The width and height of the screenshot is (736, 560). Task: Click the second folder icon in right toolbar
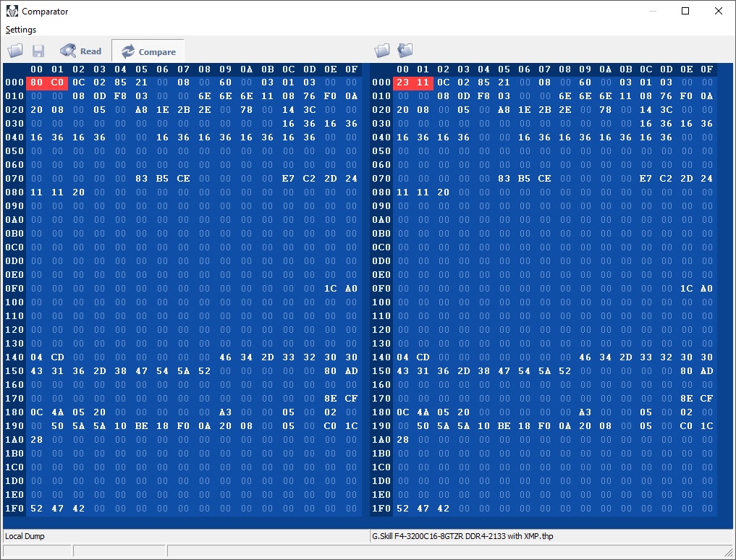(x=405, y=51)
